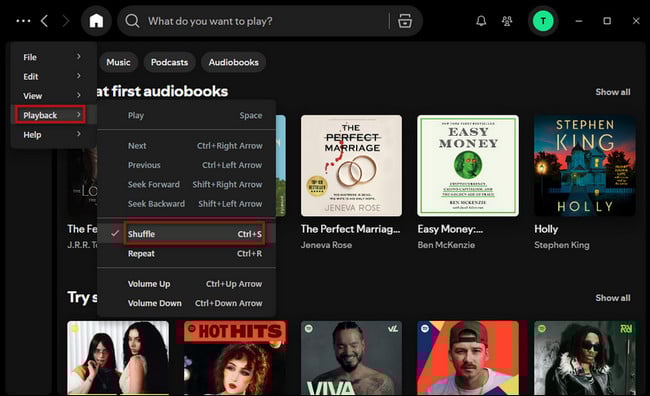Viewport: 650px width, 396px height.
Task: Filter by Audiobooks chip
Action: click(x=233, y=62)
